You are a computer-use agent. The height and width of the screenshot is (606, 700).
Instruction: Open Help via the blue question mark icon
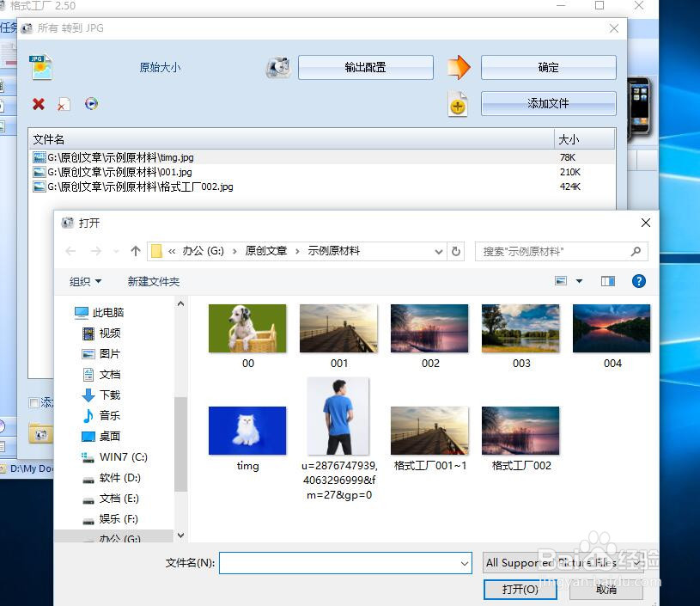(638, 281)
